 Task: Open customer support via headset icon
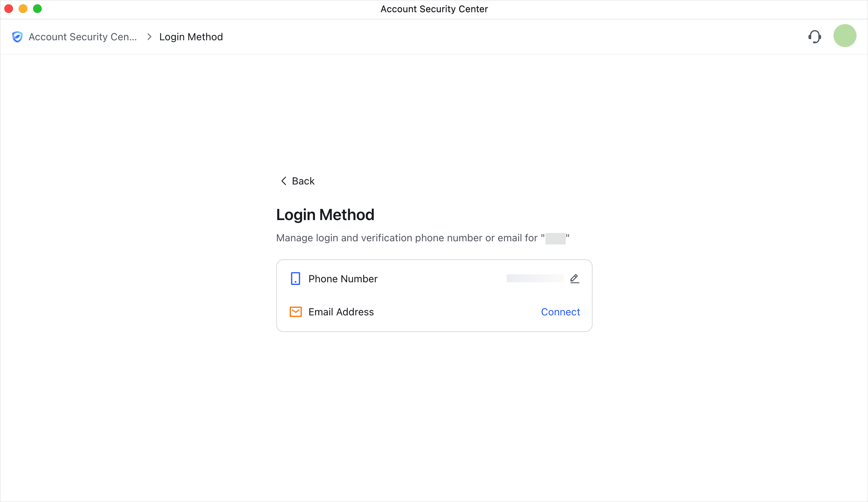tap(815, 36)
